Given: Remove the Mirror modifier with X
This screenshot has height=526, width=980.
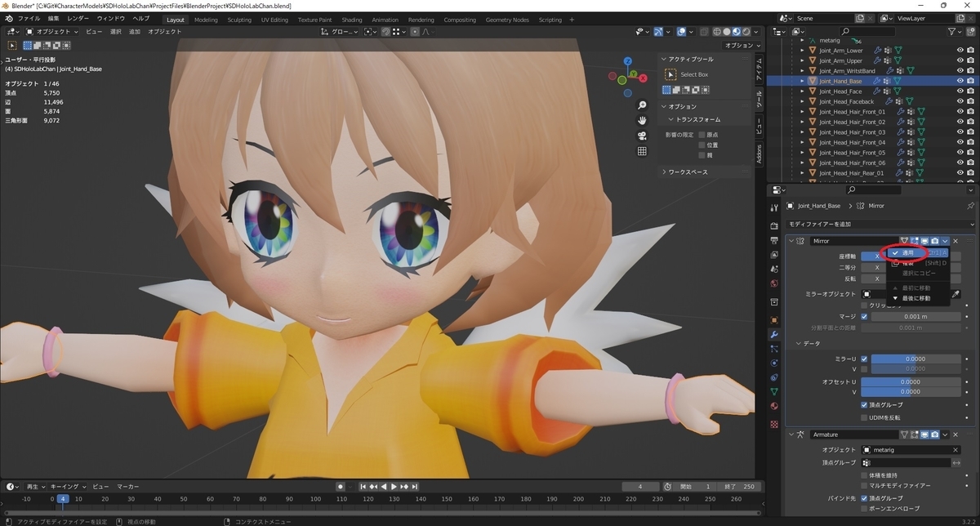Looking at the screenshot, I should tap(955, 241).
